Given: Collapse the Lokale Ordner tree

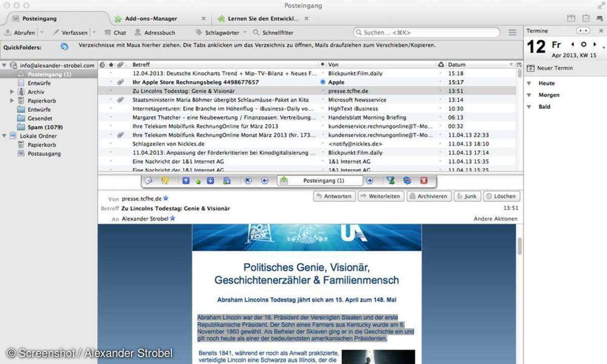Looking at the screenshot, I should pyautogui.click(x=5, y=136).
